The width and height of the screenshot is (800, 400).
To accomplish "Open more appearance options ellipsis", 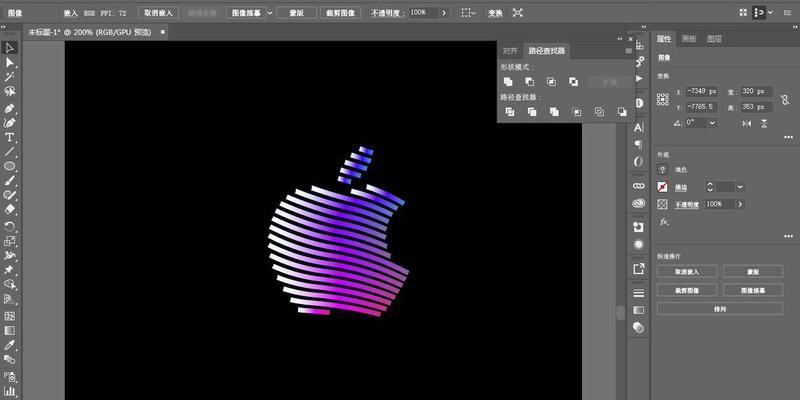I will click(x=788, y=236).
